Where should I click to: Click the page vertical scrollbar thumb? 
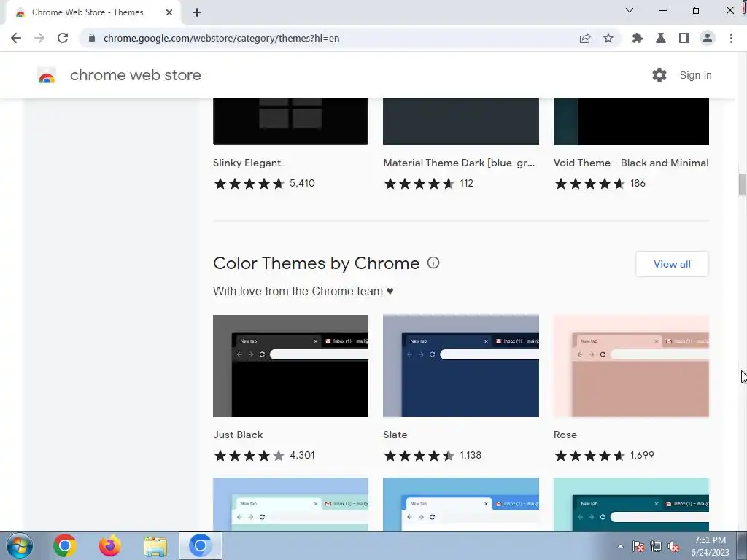742,184
